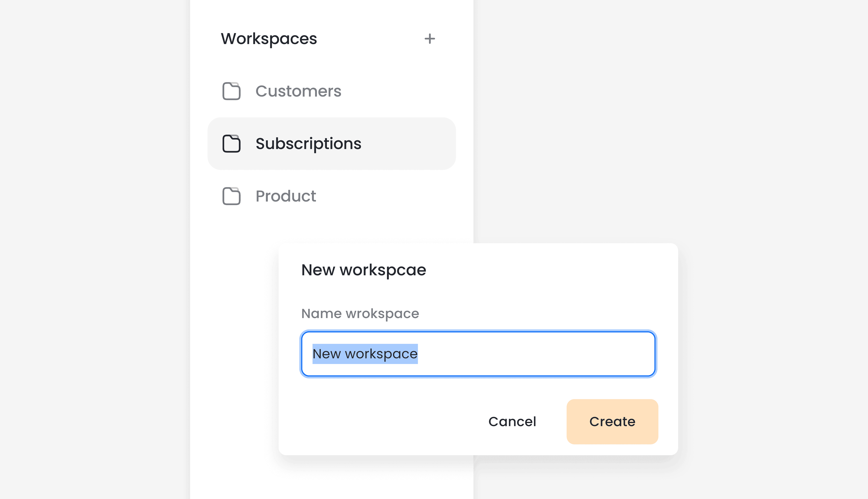The height and width of the screenshot is (499, 868).
Task: Click inside the workspace name field
Action: coord(478,354)
